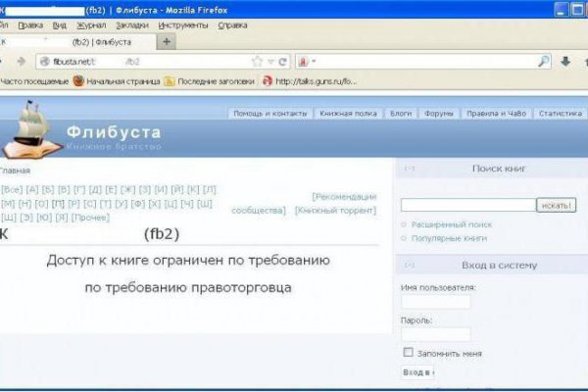Image resolution: width=588 pixels, height=392 pixels.
Task: Open the Инструменты menu
Action: pyautogui.click(x=182, y=24)
